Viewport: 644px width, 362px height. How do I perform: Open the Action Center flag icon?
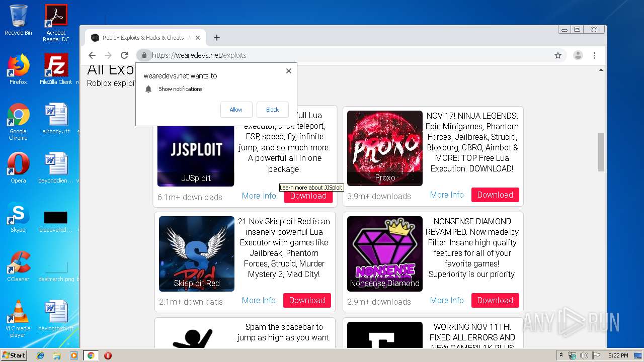tap(596, 355)
